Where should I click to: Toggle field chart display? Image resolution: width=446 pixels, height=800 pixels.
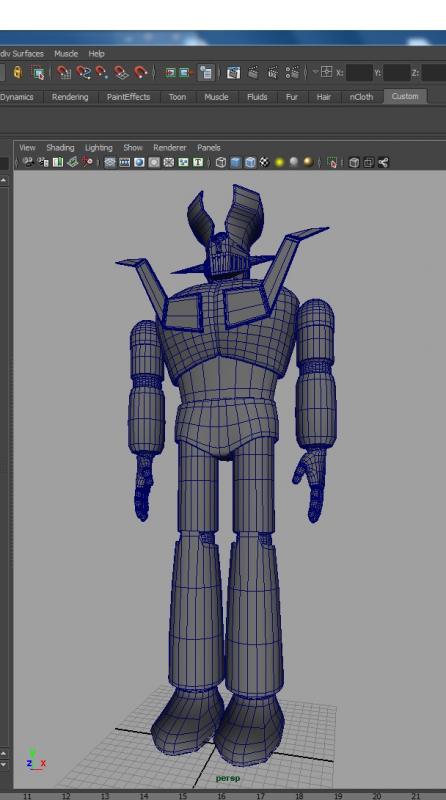pos(168,162)
